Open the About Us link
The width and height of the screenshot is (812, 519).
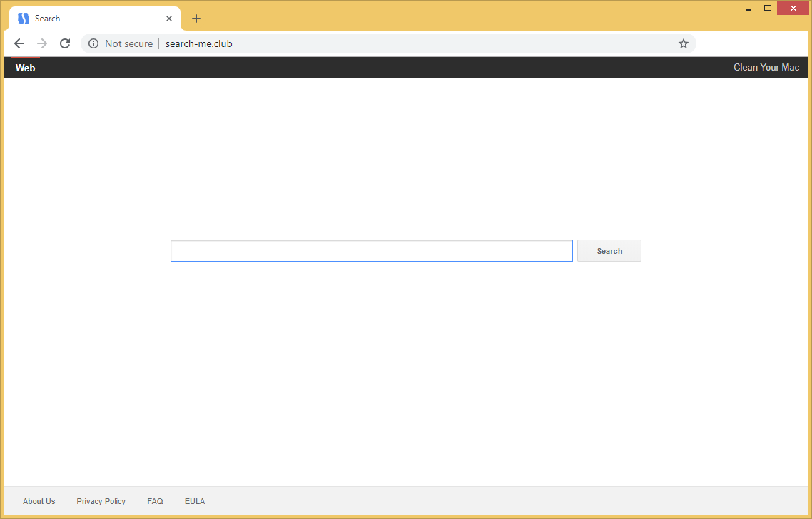(39, 501)
